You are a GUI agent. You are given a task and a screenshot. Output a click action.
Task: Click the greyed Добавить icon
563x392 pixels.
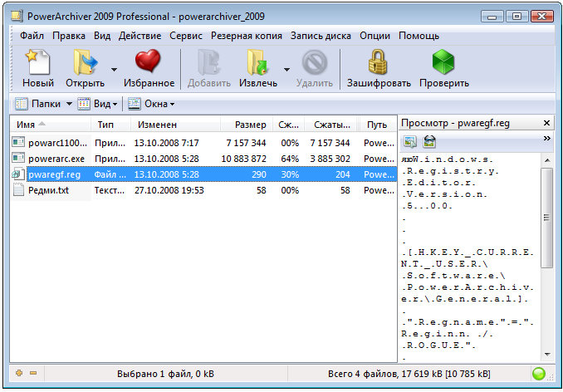click(x=208, y=62)
